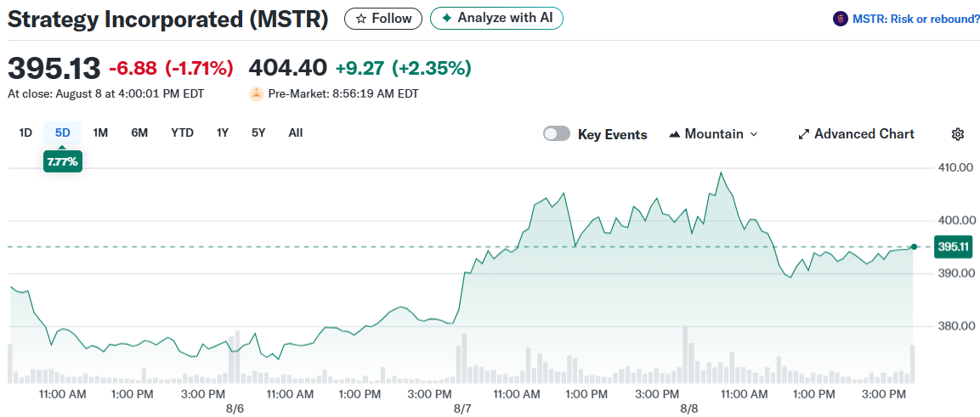Viewport: 980px width, 417px height.
Task: Click the 8/6 date label
Action: [235, 409]
